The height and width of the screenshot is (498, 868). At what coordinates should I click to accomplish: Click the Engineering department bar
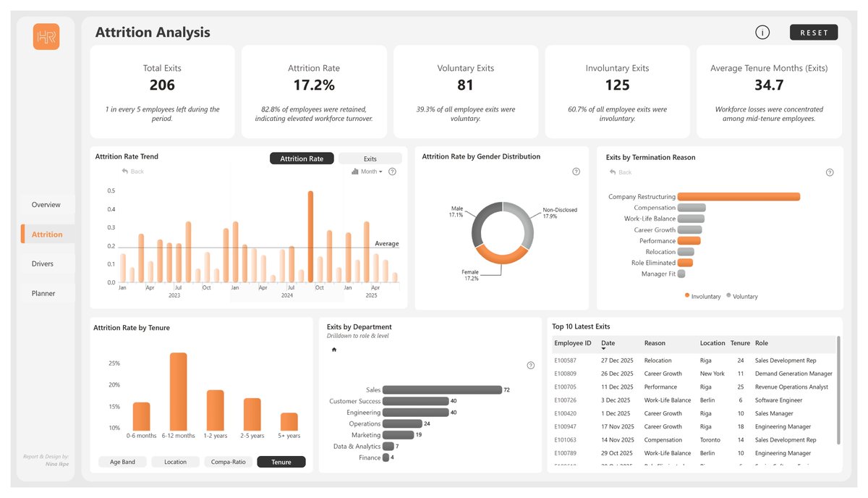point(416,413)
